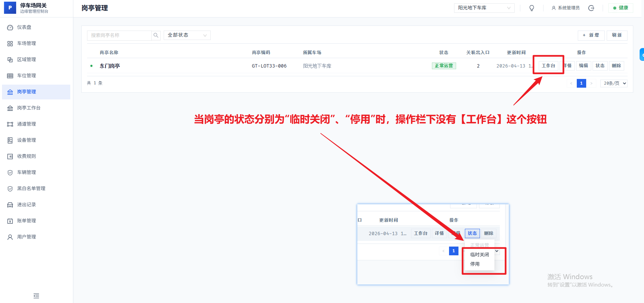
Task: Click the 新增 add button
Action: coord(591,35)
